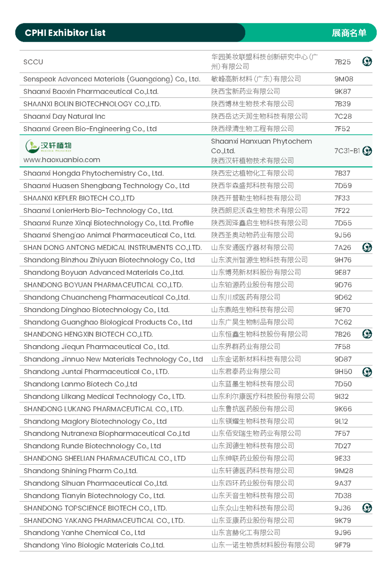Select SHAANXI BOLIN BIOTECHNOLOGY CO.,LTD.
The height and width of the screenshot is (588, 392).
[x=92, y=104]
